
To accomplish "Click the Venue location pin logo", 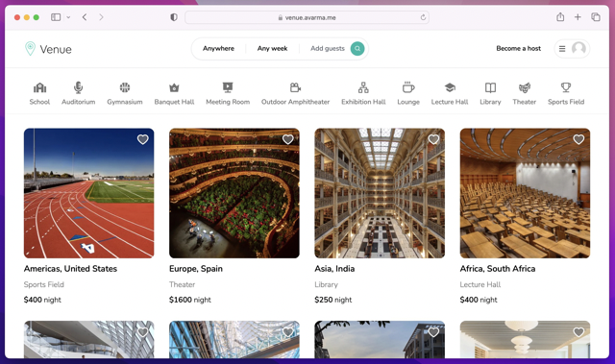I will coord(30,49).
